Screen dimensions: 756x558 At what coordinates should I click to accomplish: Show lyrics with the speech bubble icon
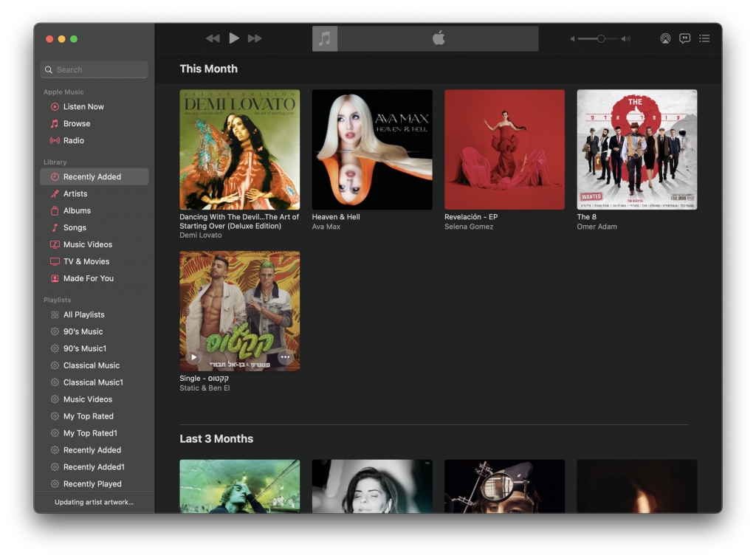pyautogui.click(x=684, y=38)
